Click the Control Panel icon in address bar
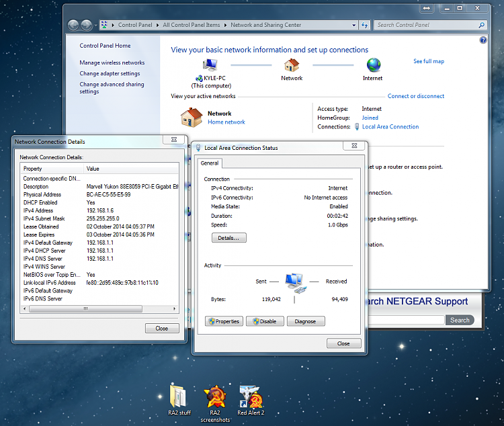 pos(104,25)
